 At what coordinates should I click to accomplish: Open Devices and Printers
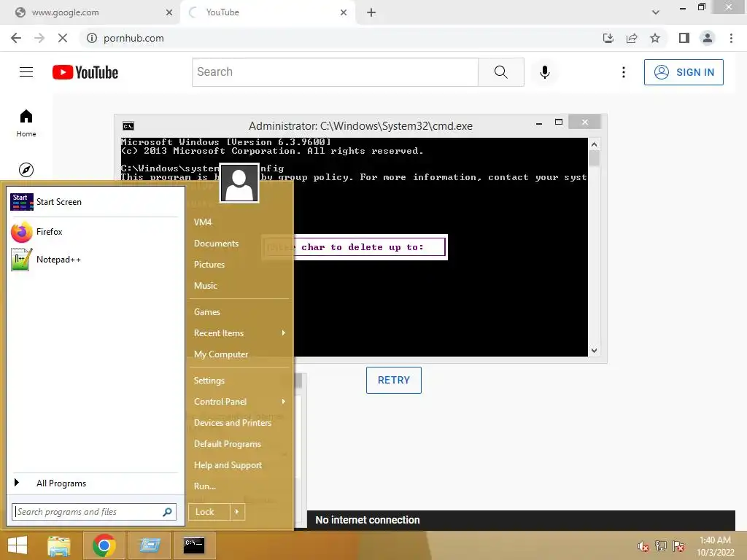tap(233, 423)
